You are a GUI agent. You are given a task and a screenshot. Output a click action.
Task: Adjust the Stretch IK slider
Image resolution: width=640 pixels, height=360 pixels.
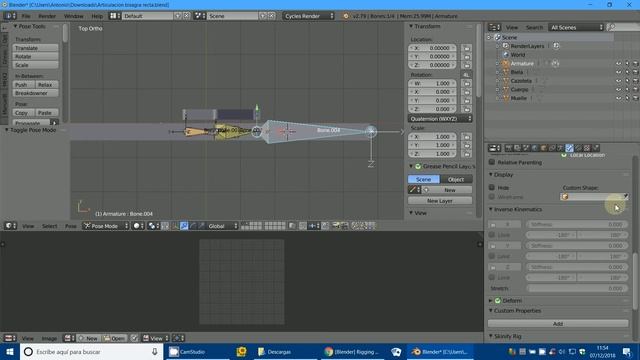pyautogui.click(x=576, y=288)
